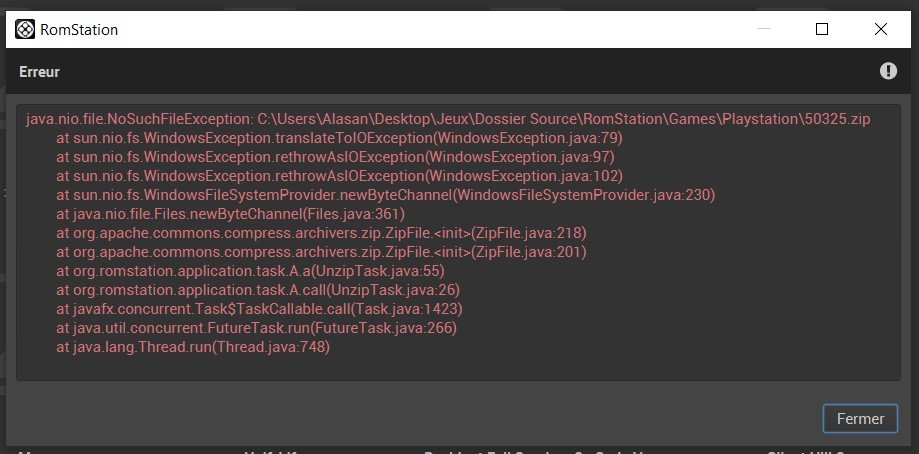Click the WindowsFileSystemProvider.newByteChannel line
This screenshot has height=454, width=919.
386,195
